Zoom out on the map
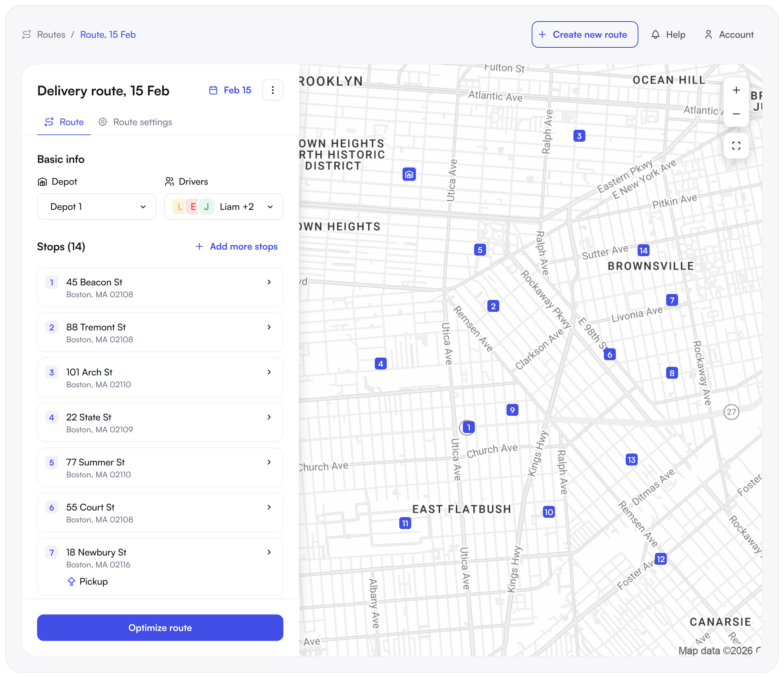This screenshot has width=784, height=678. tap(736, 114)
